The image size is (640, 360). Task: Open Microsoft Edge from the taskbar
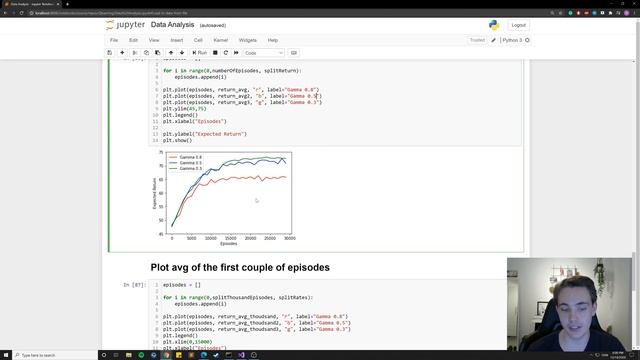pyautogui.click(x=204, y=355)
